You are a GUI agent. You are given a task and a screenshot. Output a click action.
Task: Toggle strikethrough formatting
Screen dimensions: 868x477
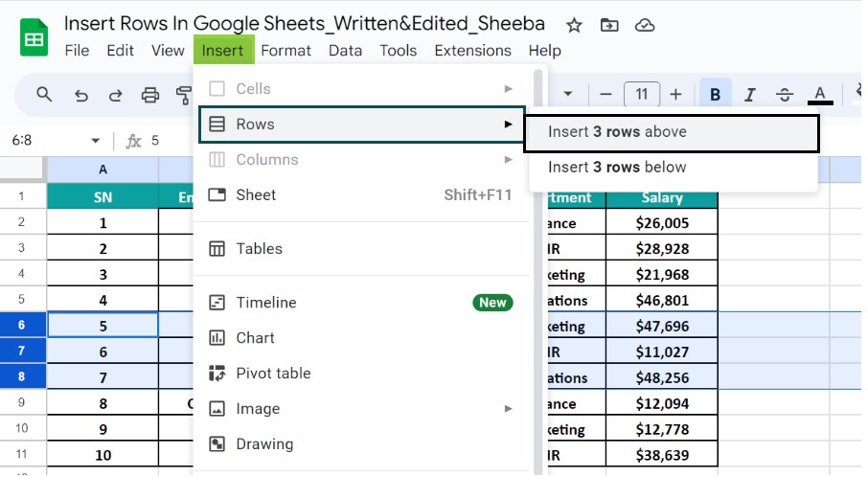pyautogui.click(x=785, y=95)
